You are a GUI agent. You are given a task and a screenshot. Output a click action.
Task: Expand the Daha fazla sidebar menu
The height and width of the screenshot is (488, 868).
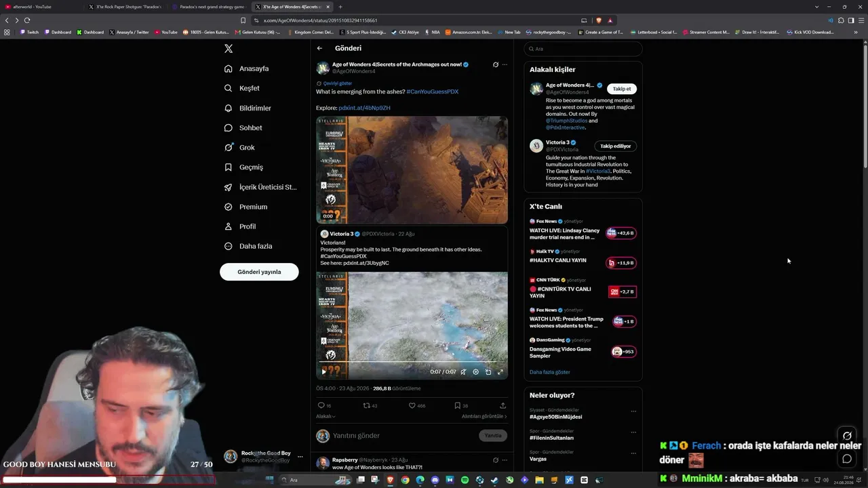point(248,246)
